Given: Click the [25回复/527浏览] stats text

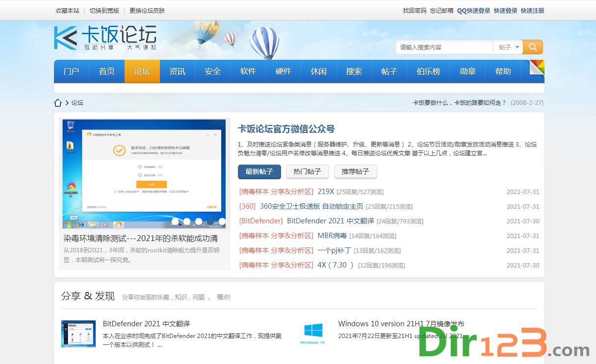Looking at the screenshot, I should [360, 192].
